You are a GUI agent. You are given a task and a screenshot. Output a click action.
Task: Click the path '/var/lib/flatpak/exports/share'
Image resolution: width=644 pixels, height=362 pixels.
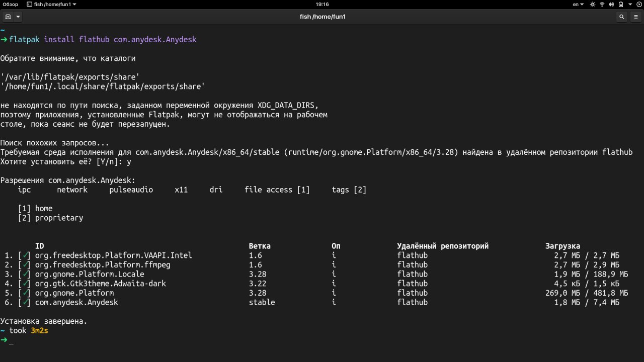[x=70, y=77]
